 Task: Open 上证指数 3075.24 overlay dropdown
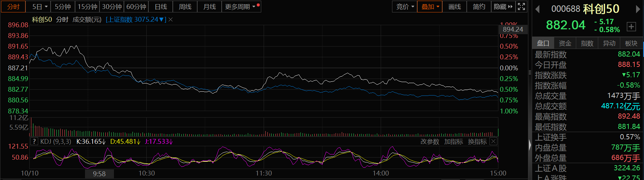click(136, 20)
